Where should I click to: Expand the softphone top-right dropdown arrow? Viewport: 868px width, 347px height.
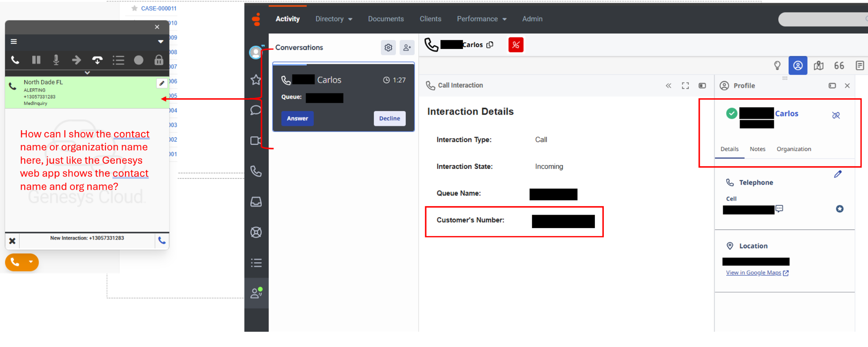161,42
